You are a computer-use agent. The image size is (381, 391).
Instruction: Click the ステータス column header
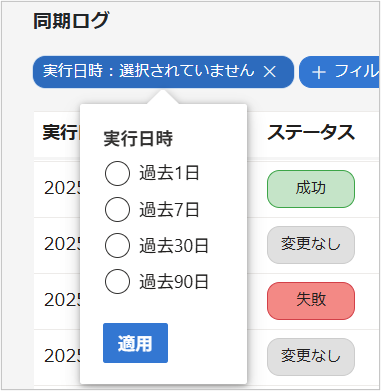(311, 133)
